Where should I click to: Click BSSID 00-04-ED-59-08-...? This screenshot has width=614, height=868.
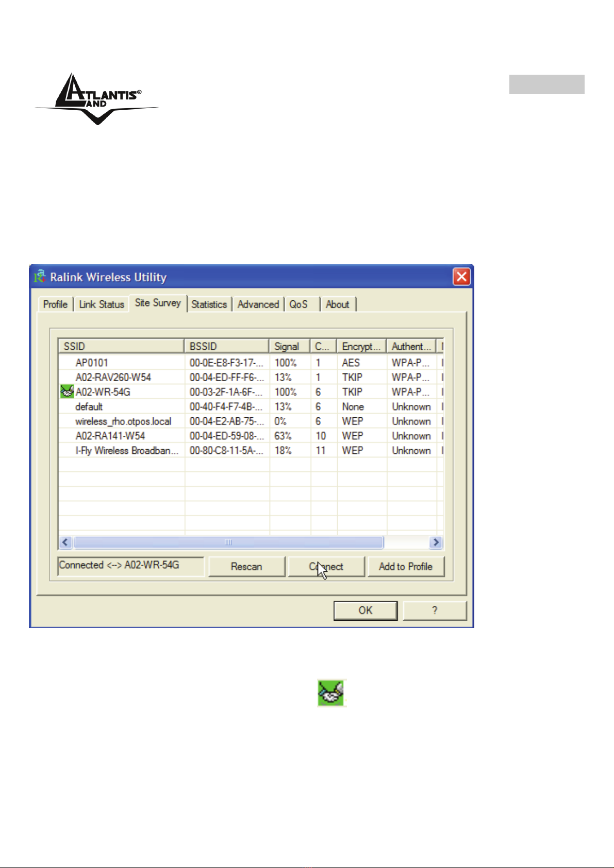coord(227,436)
